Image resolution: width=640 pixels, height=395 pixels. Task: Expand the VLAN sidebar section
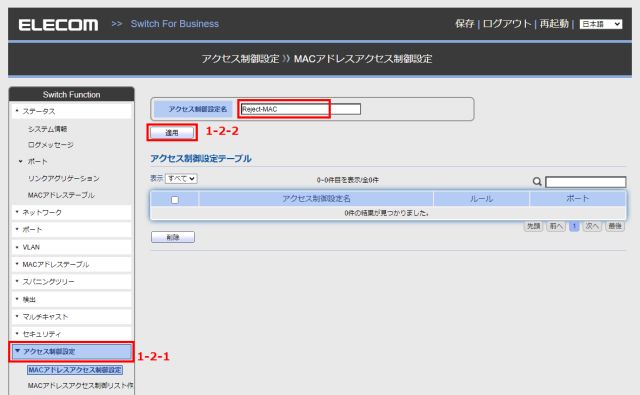71,247
